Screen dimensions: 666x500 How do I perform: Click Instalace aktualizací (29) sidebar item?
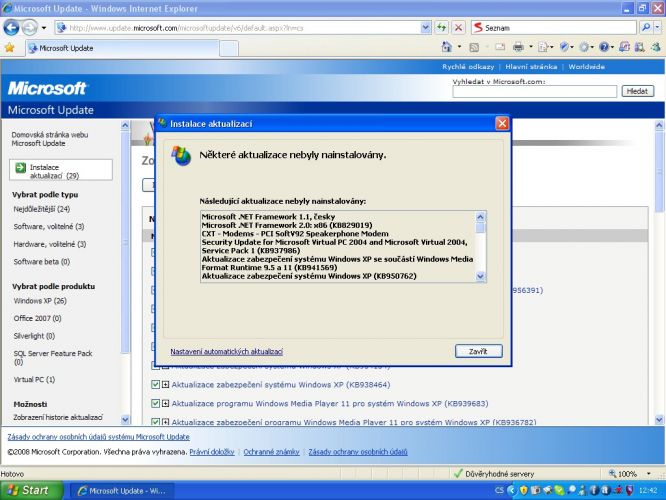click(x=61, y=171)
